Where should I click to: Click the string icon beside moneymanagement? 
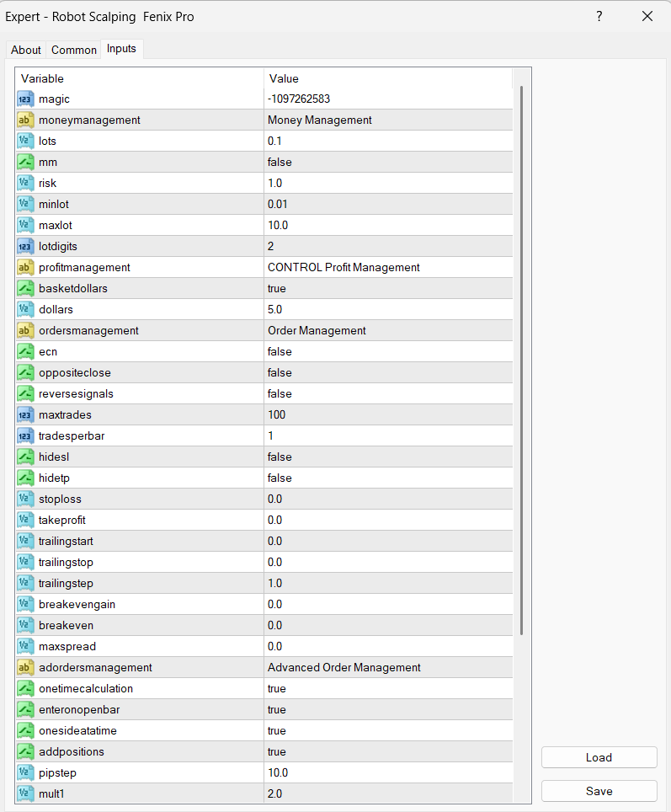pyautogui.click(x=25, y=120)
